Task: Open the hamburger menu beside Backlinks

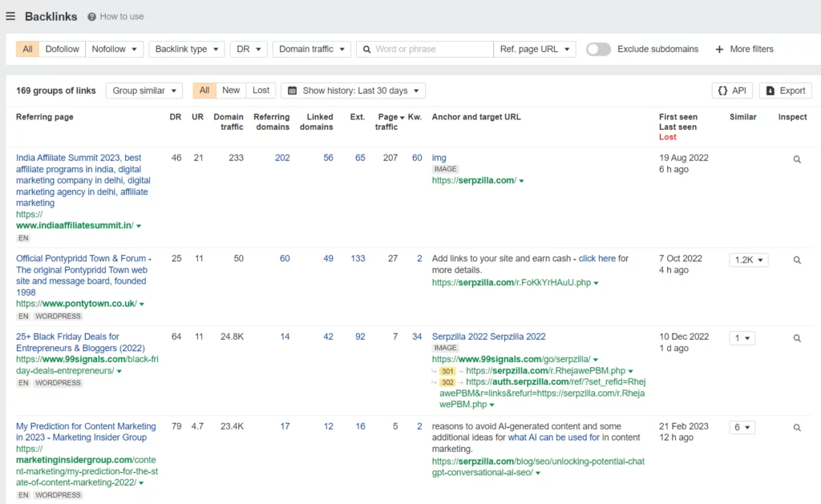Action: [10, 16]
